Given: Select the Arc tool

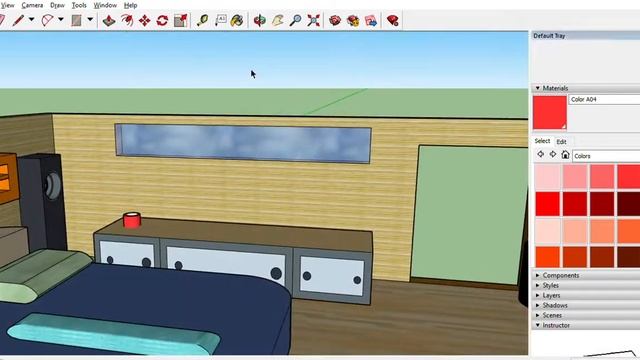Looking at the screenshot, I should 47,20.
